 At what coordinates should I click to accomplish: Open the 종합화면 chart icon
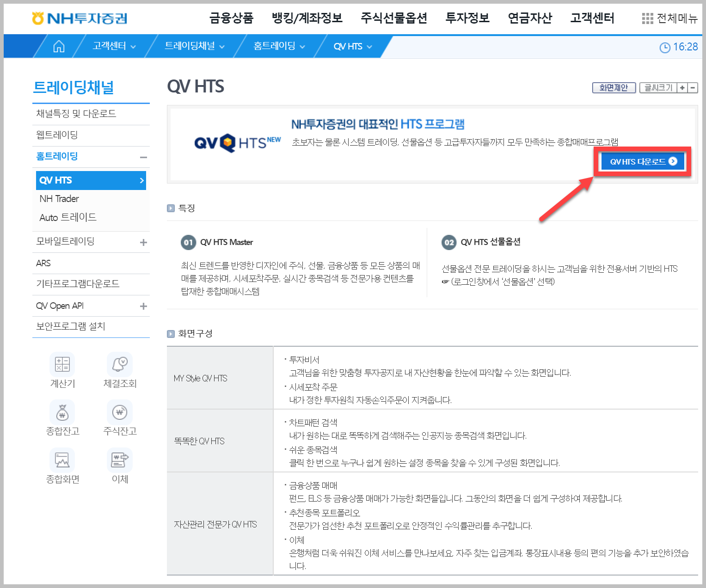pyautogui.click(x=62, y=460)
